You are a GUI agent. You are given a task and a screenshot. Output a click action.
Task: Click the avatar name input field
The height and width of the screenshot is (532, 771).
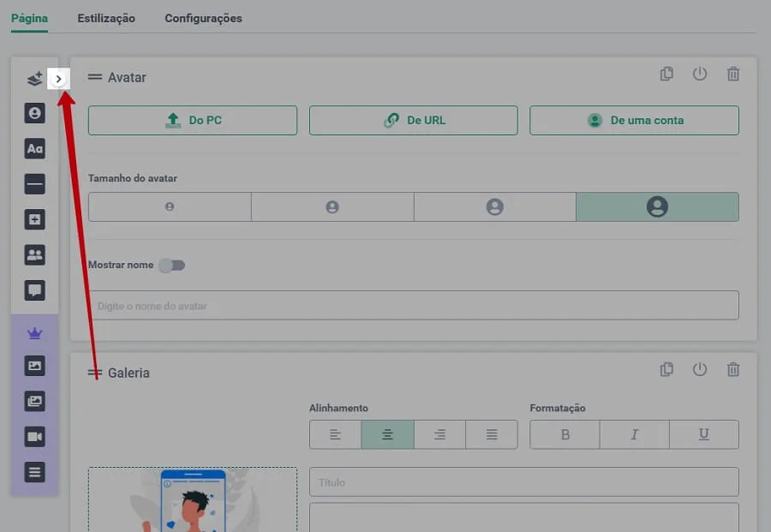413,306
